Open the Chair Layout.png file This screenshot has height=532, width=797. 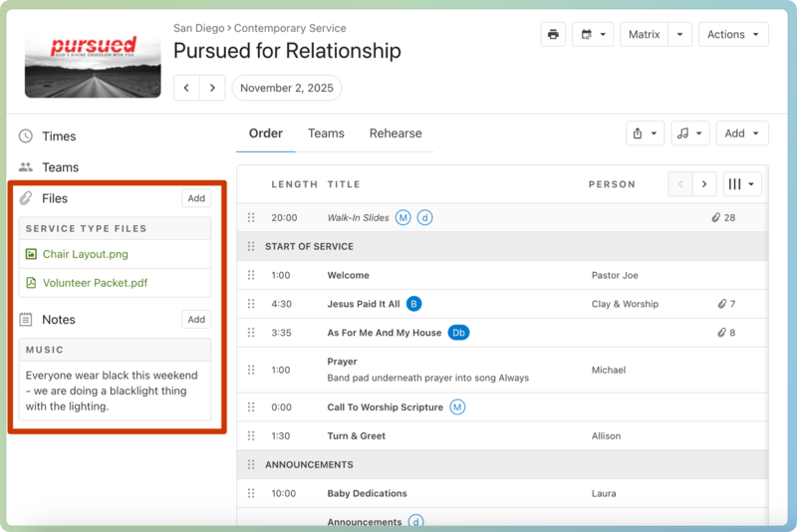[85, 255]
